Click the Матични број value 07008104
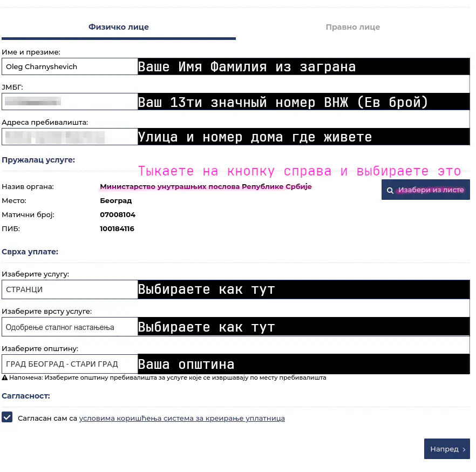The width and height of the screenshot is (476, 472). (118, 215)
